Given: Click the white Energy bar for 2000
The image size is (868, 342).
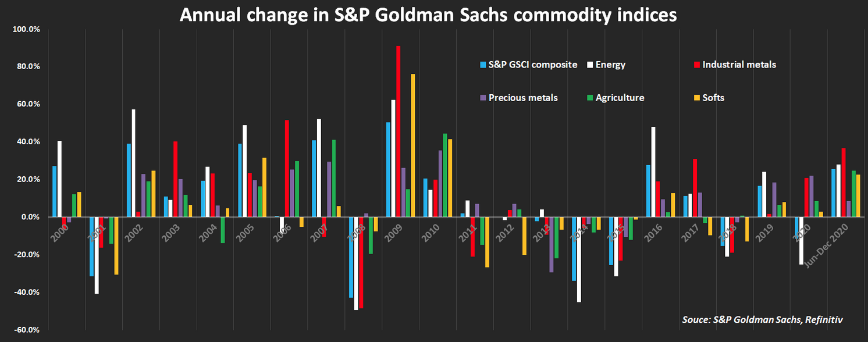Looking at the screenshot, I should click(59, 179).
